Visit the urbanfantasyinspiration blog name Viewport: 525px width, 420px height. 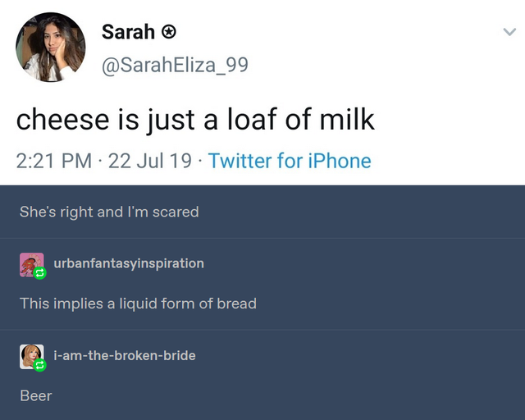[x=128, y=263]
